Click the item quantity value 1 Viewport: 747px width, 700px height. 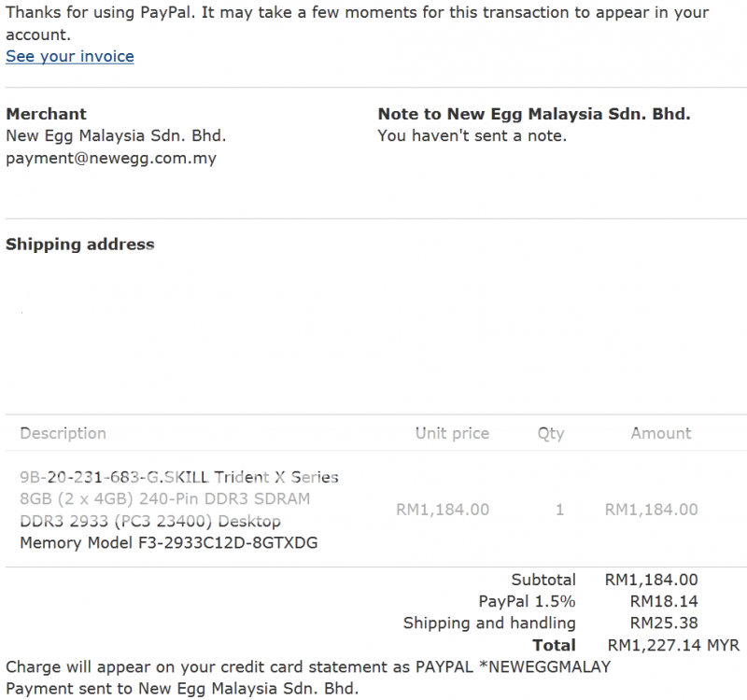click(559, 510)
